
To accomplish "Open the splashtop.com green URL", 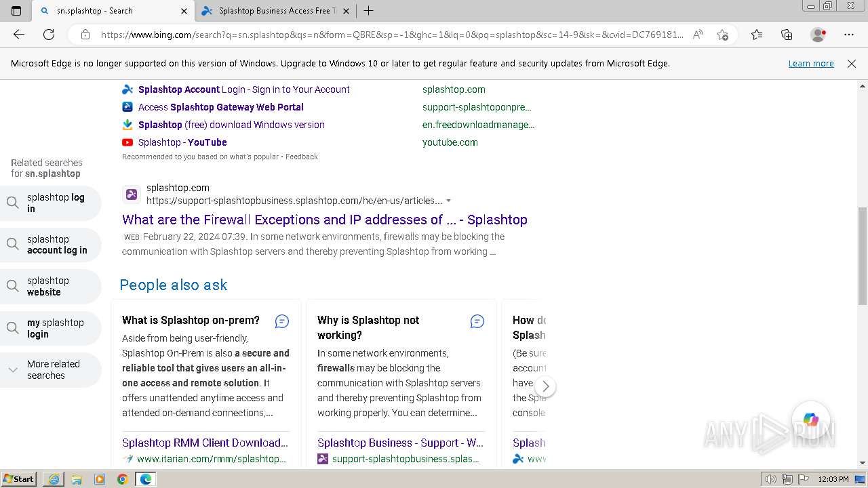I will coord(454,89).
